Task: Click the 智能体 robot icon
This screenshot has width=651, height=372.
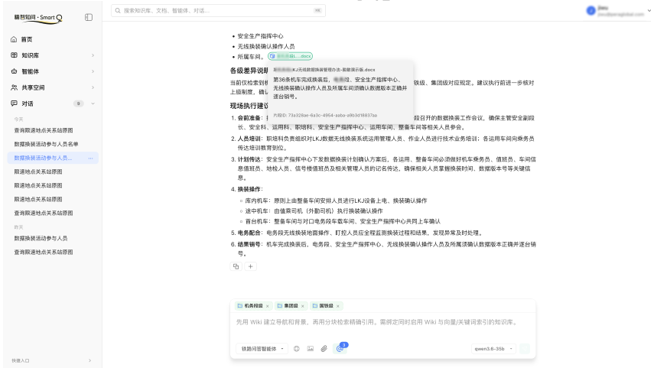Action: 14,71
